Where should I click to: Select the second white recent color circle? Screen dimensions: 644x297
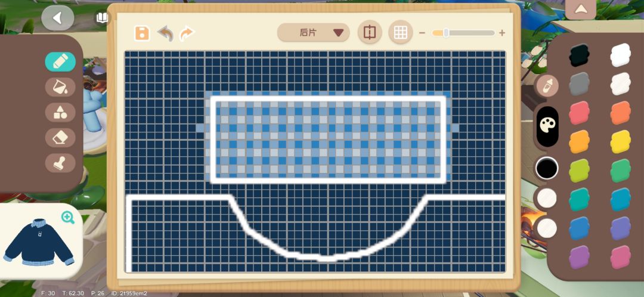[x=547, y=228]
